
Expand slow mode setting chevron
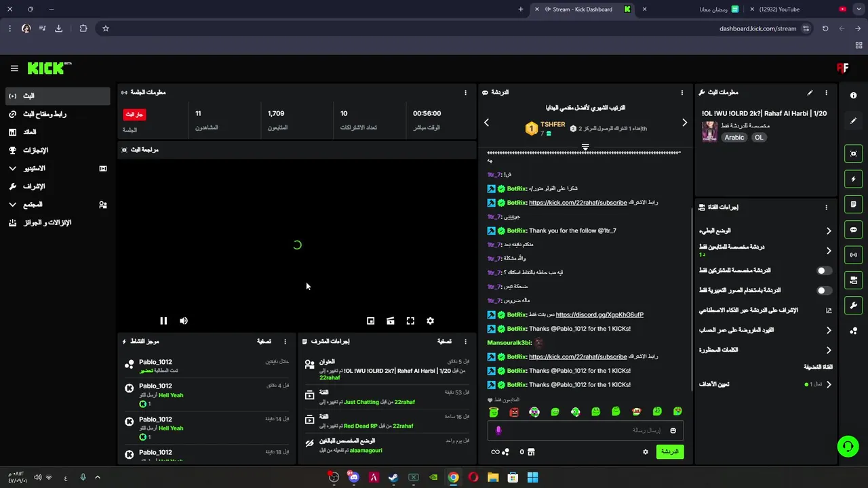tap(829, 231)
